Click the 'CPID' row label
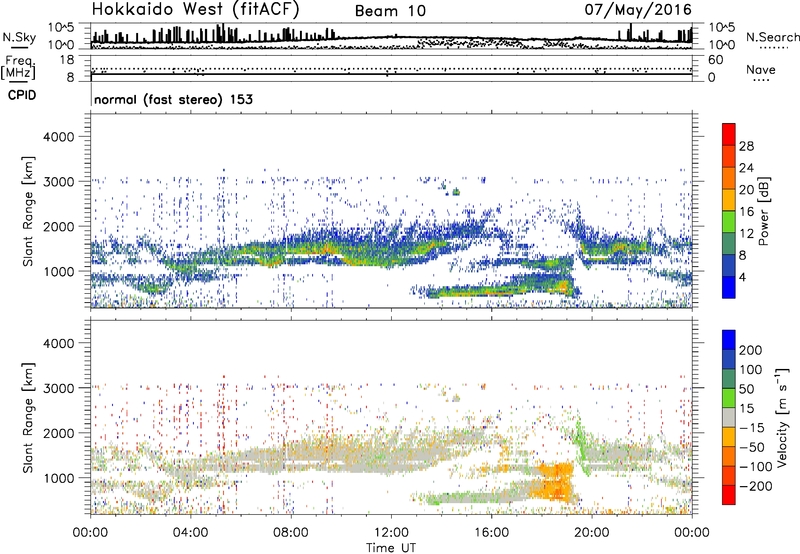 point(22,95)
